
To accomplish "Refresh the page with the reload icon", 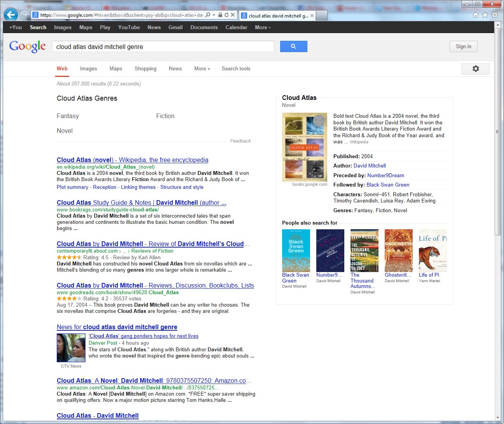I will [227, 15].
